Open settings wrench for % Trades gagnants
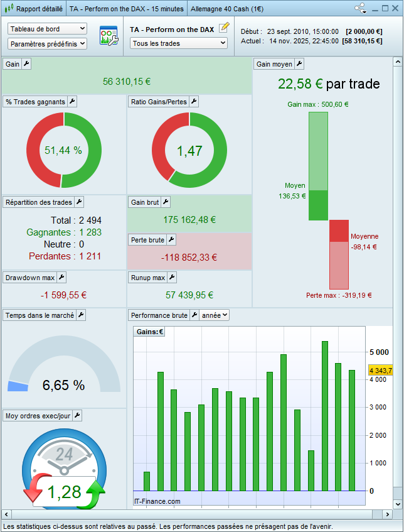The height and width of the screenshot is (532, 404). click(72, 102)
